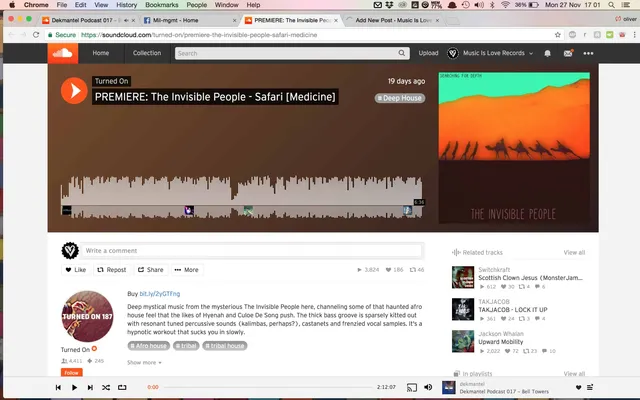This screenshot has height=400, width=640.
Task: Go to Home in SoundCloud nav
Action: (x=100, y=53)
